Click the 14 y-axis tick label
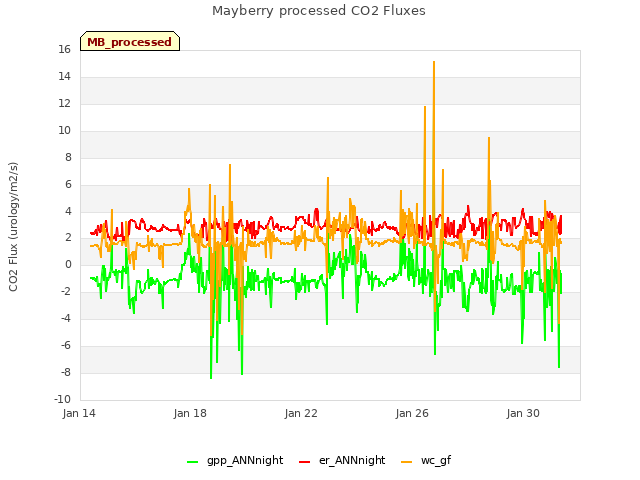The width and height of the screenshot is (640, 480). pos(64,77)
